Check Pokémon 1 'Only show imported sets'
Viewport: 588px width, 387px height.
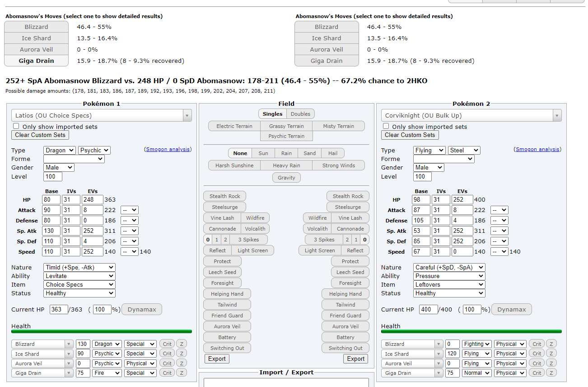pyautogui.click(x=16, y=126)
